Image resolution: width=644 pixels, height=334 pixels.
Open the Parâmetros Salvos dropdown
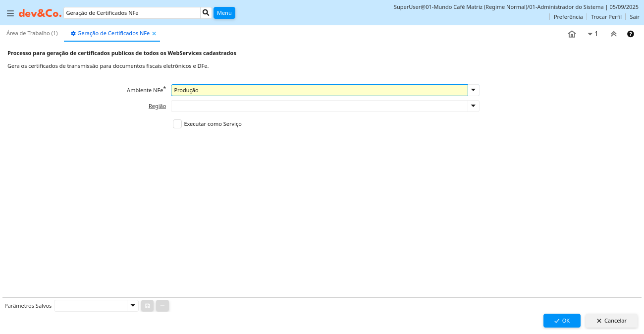coord(132,306)
